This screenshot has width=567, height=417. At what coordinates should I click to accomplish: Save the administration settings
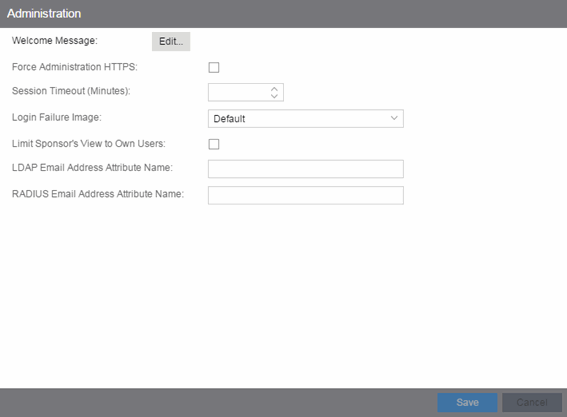coord(467,403)
